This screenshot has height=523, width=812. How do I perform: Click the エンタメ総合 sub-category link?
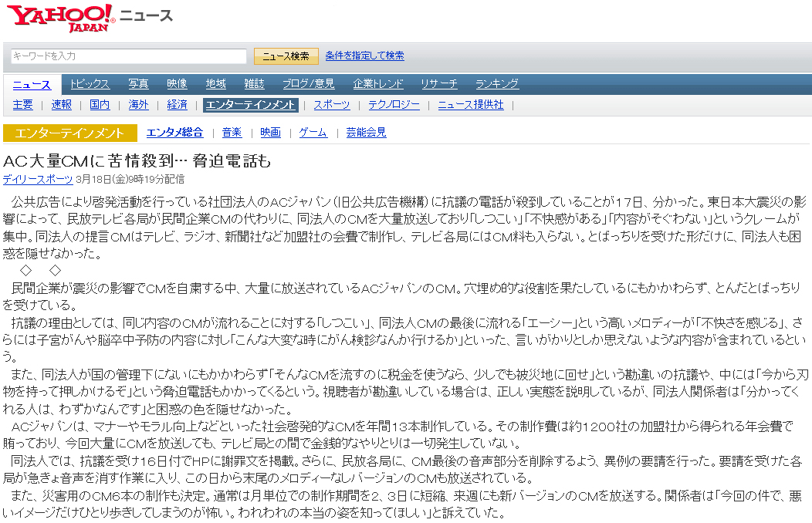(x=174, y=133)
